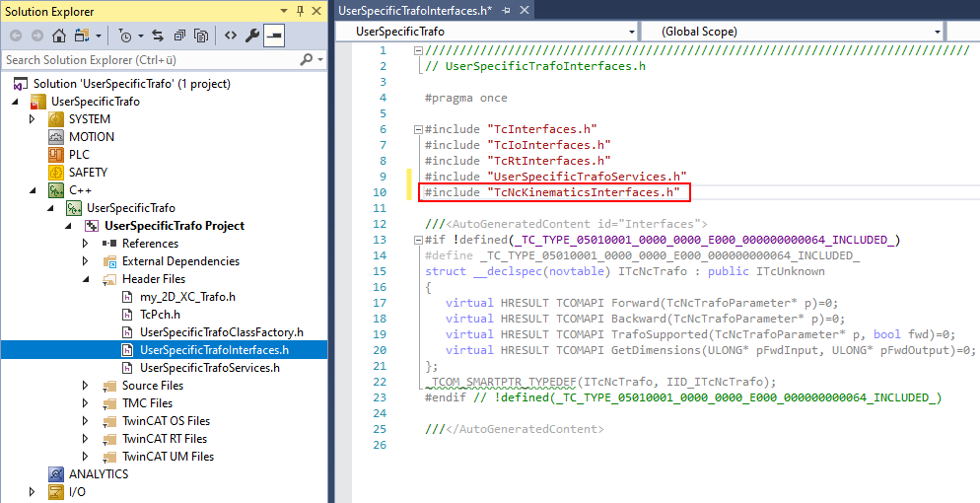Click the magnifier search icon
The height and width of the screenshot is (503, 980).
[307, 60]
